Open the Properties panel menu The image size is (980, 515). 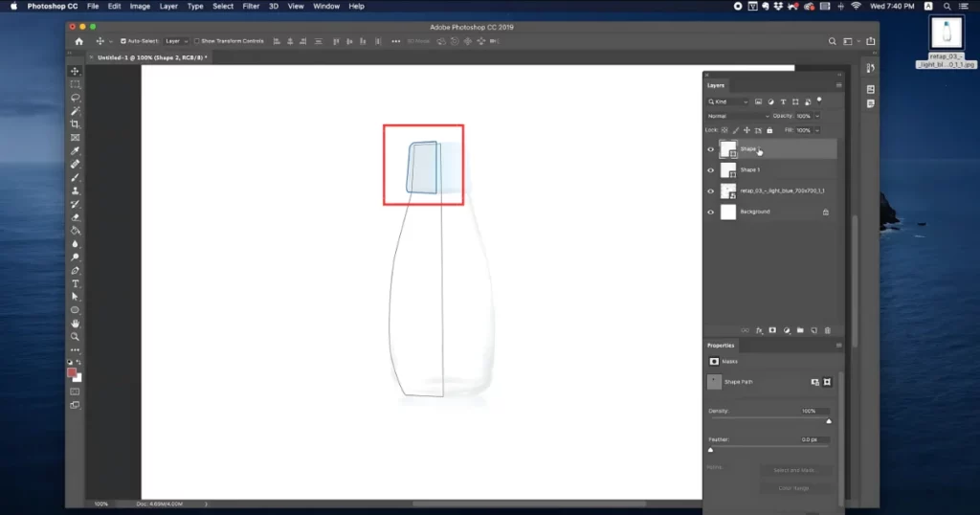tap(838, 345)
